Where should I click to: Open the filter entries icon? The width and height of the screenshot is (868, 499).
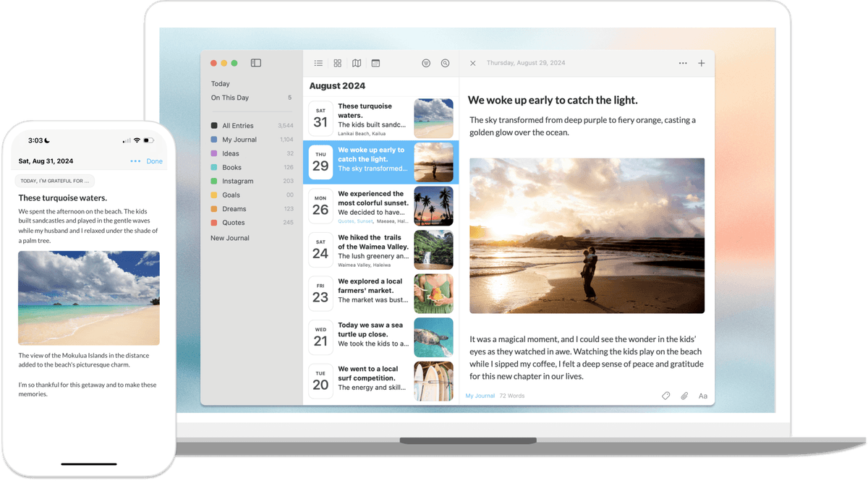pos(426,64)
